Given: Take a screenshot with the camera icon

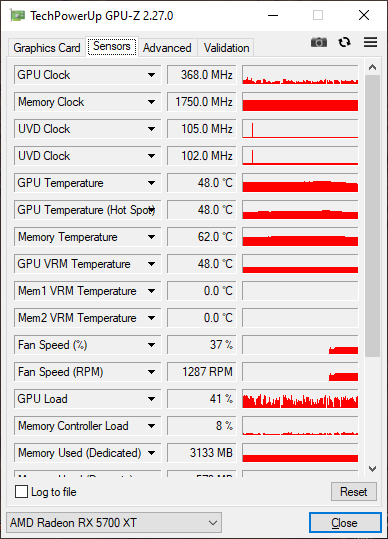Looking at the screenshot, I should point(319,42).
